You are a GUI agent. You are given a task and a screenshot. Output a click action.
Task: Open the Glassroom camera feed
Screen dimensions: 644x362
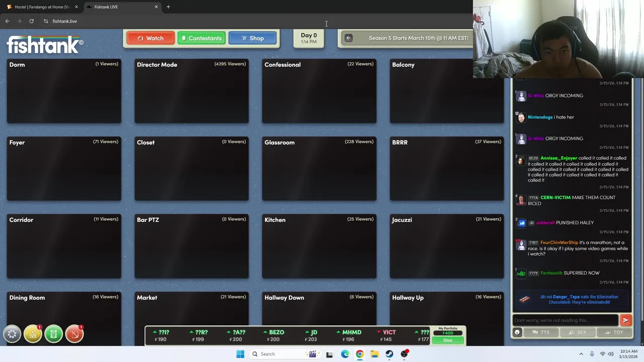[319, 168]
